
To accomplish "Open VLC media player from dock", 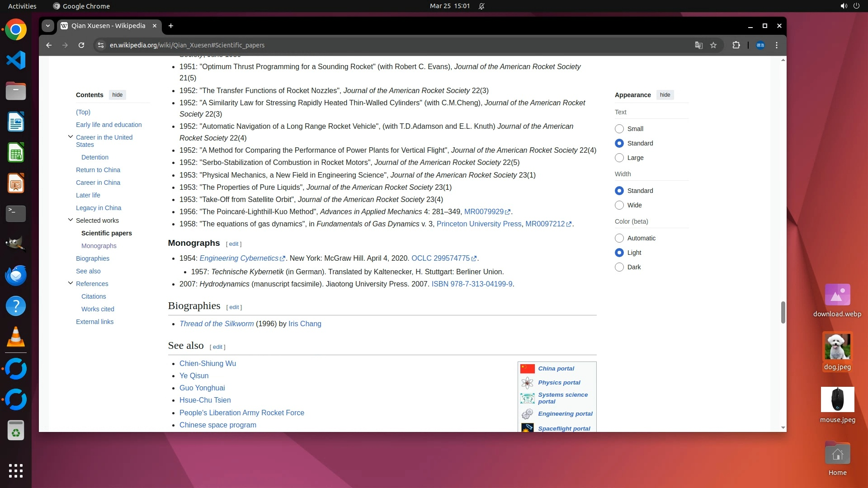I will point(16,337).
